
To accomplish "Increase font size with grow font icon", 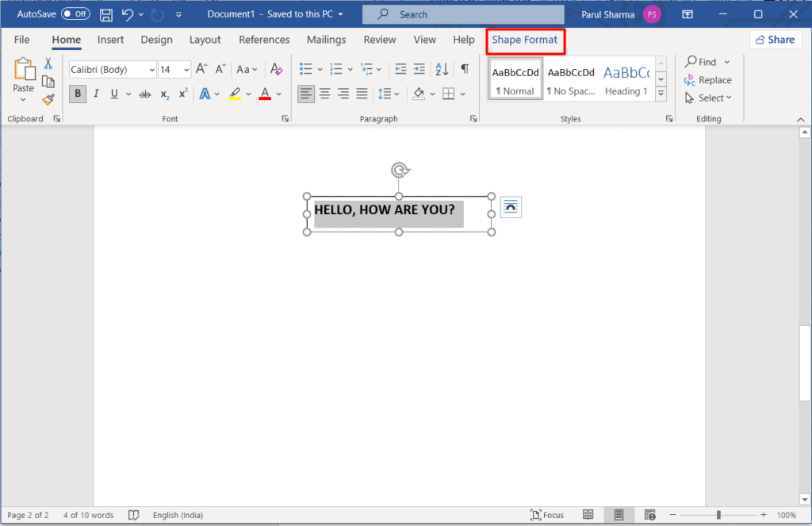I will 201,69.
